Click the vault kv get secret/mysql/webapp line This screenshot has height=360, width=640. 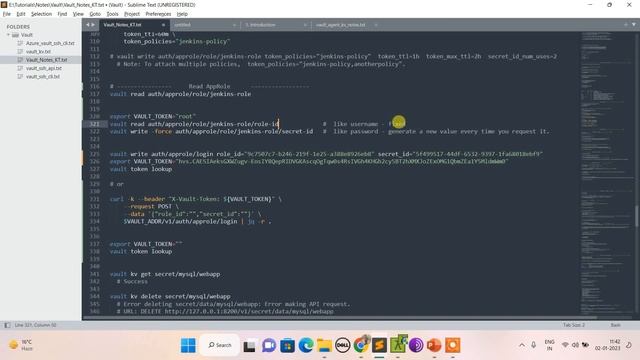point(165,274)
